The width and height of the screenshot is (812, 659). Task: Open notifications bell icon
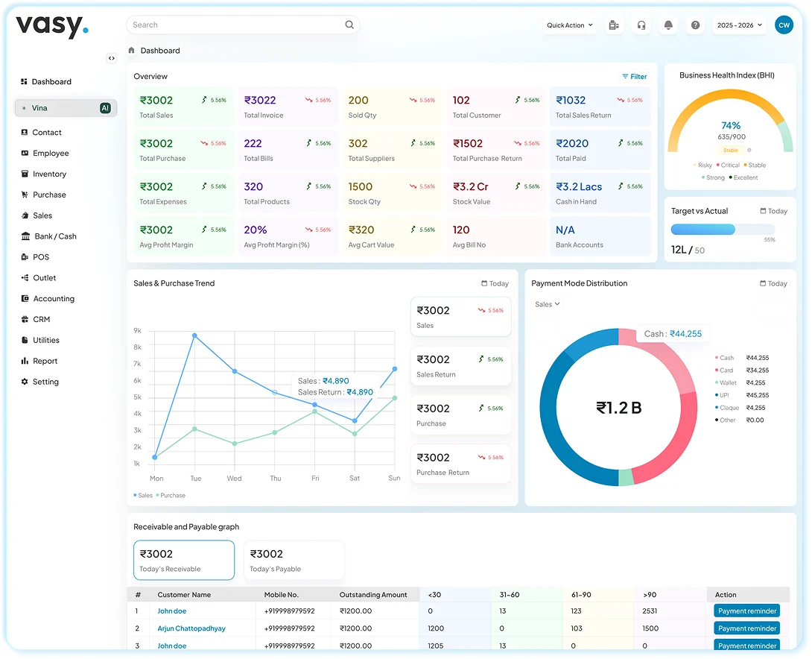click(x=668, y=25)
